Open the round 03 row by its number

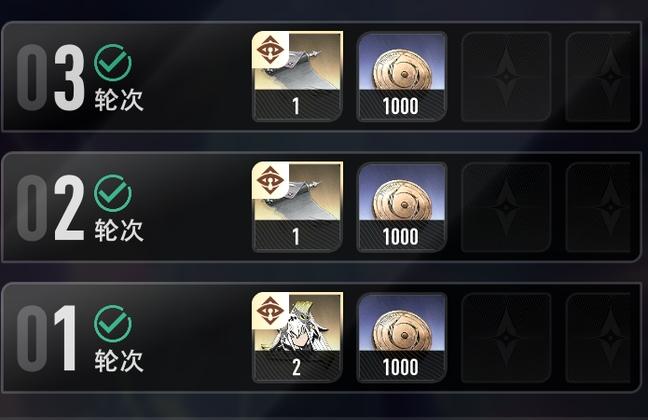[x=51, y=77]
